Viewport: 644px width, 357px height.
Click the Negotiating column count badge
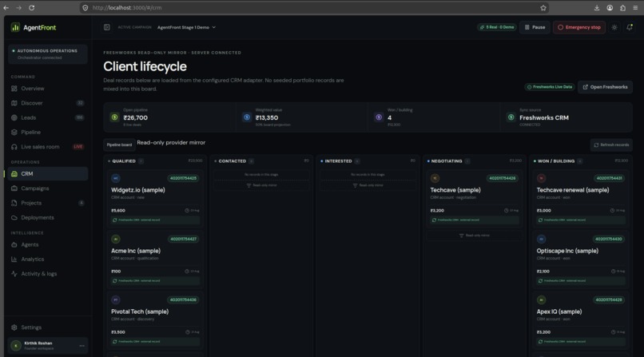[467, 161]
